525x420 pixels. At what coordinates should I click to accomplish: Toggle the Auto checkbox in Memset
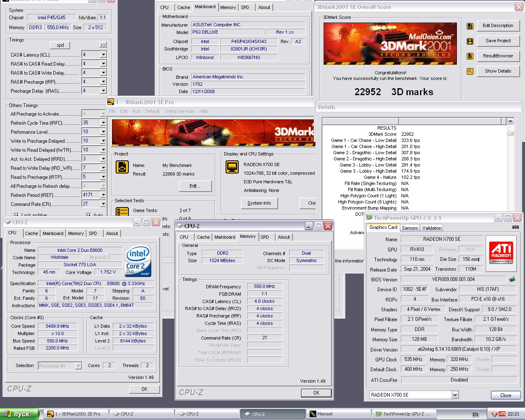point(89,215)
